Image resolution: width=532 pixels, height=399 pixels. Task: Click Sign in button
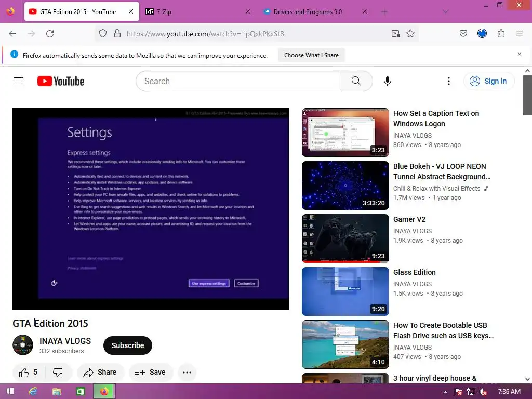tap(489, 81)
